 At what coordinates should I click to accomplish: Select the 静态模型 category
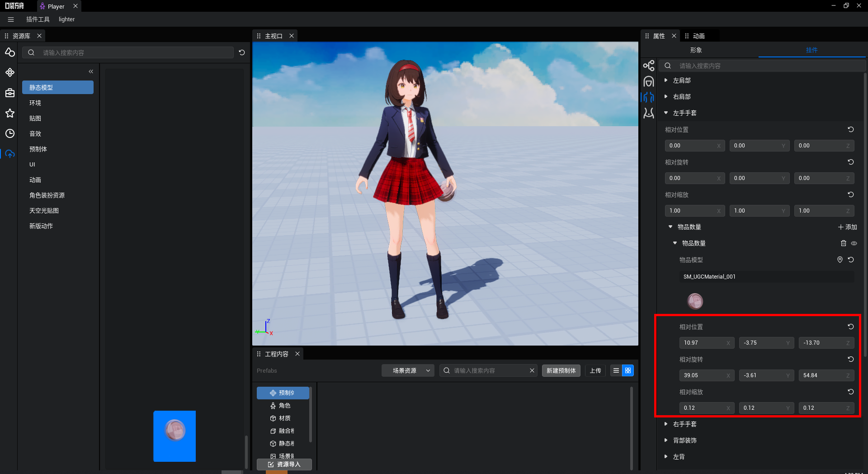pos(58,87)
